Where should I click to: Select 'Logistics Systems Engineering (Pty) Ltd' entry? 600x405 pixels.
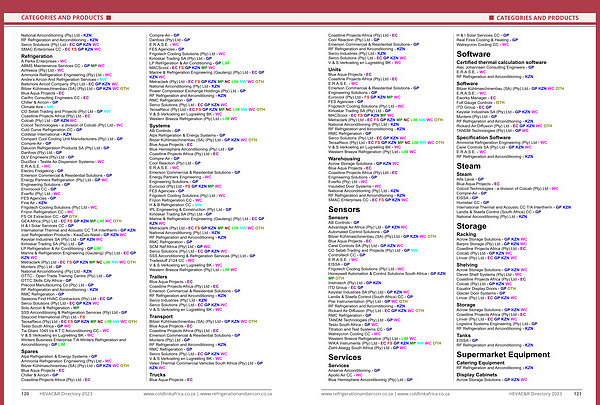[x=496, y=324]
